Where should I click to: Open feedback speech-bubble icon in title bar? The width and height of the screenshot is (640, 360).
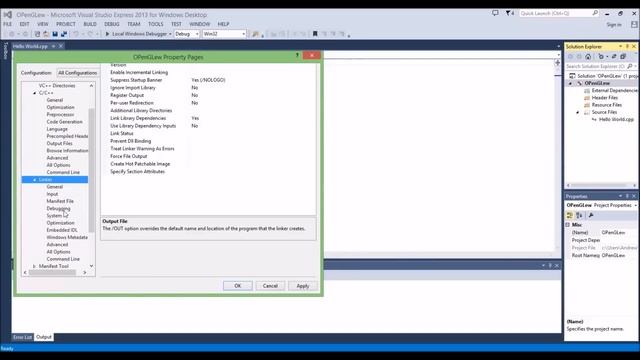pos(495,13)
